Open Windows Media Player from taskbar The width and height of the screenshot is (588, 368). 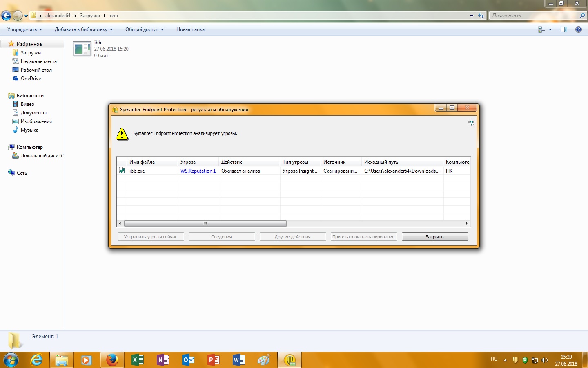87,360
